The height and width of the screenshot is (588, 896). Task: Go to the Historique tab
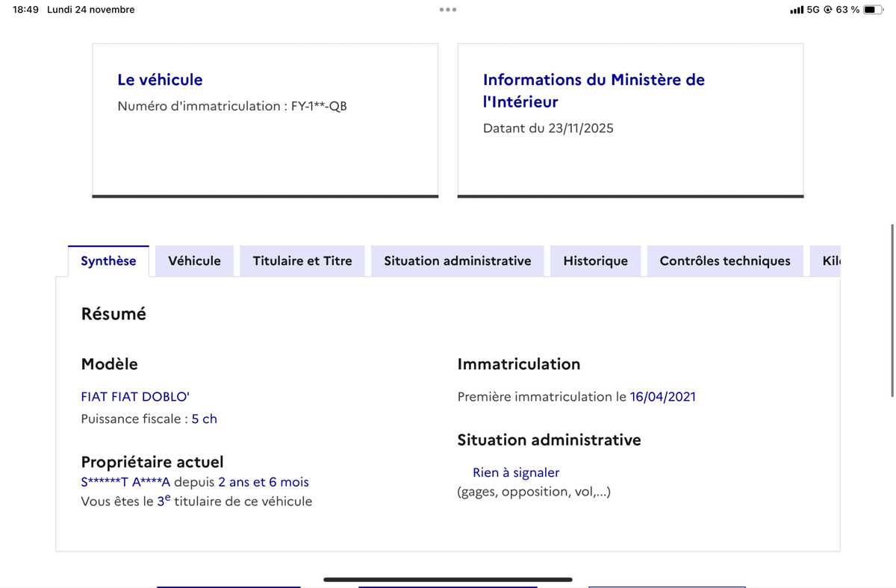pyautogui.click(x=595, y=261)
